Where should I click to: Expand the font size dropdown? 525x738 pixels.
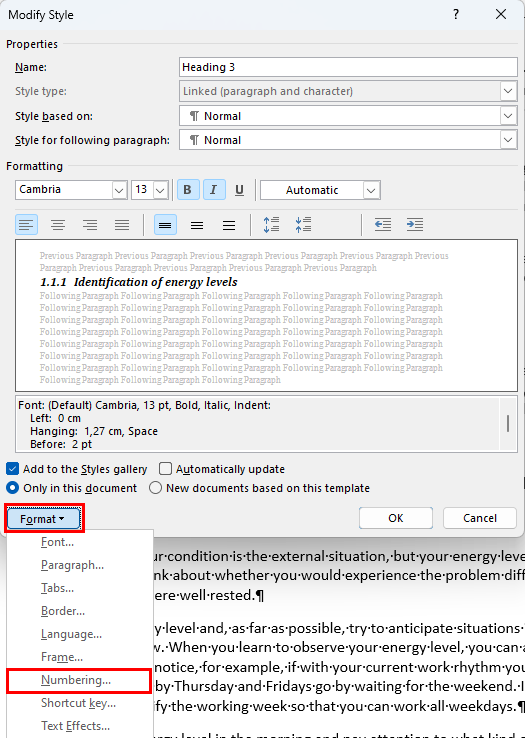pyautogui.click(x=161, y=190)
